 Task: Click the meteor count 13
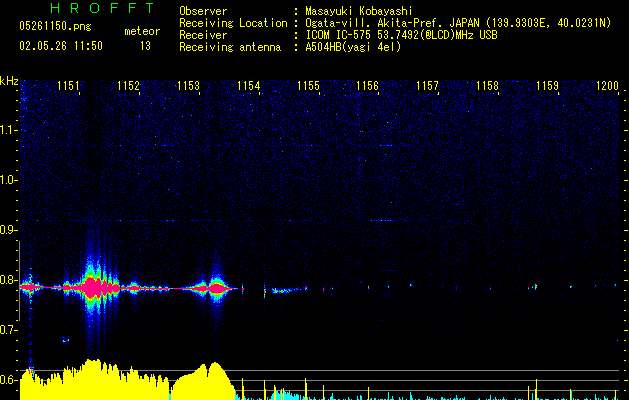click(x=145, y=46)
